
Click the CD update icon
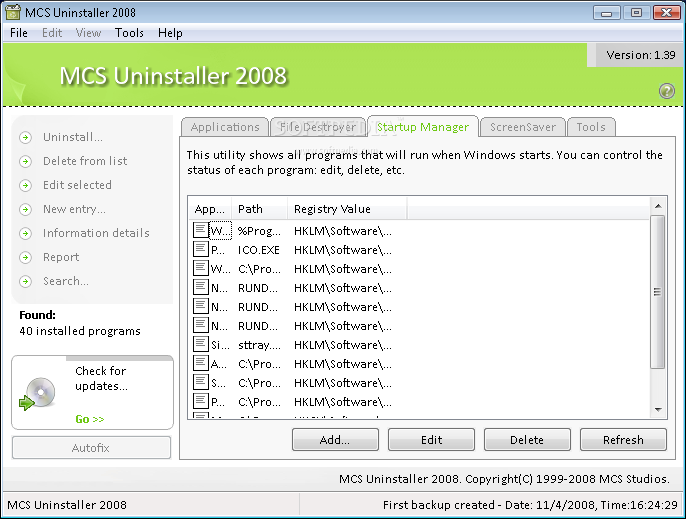[x=38, y=394]
